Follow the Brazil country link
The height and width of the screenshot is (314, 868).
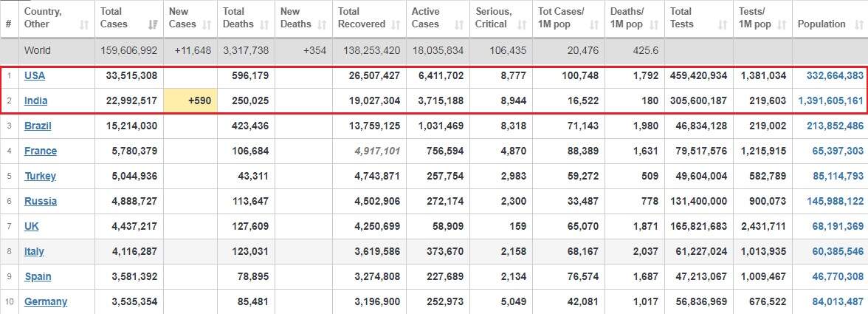(38, 126)
